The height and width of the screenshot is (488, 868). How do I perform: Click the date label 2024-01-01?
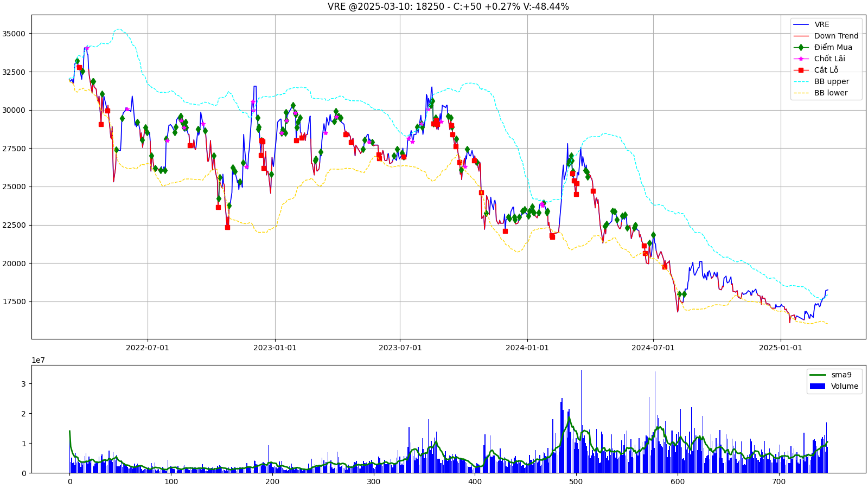(527, 348)
